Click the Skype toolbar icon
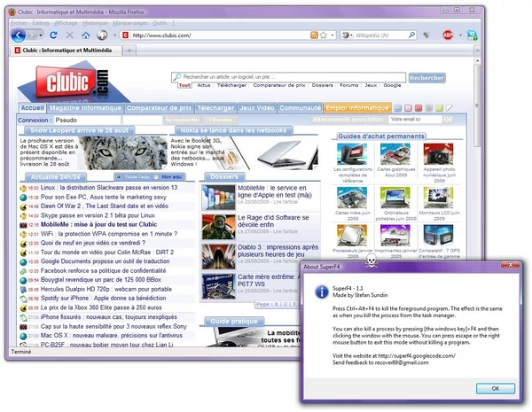This screenshot has width=532, height=412. point(472,35)
